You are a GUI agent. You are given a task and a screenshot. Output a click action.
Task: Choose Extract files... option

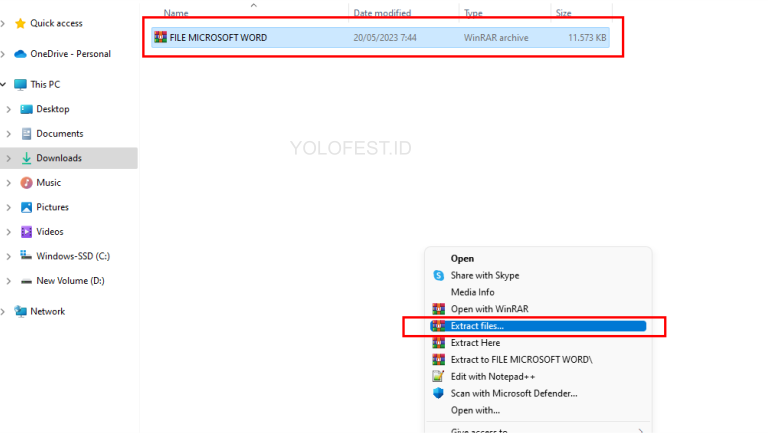(538, 326)
